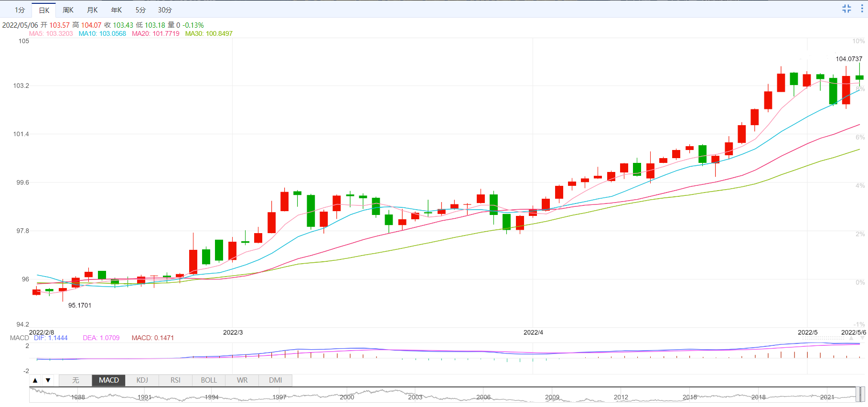Image resolution: width=868 pixels, height=407 pixels.
Task: Click the gray down triangle under 2022/5/6
Action: (862, 338)
